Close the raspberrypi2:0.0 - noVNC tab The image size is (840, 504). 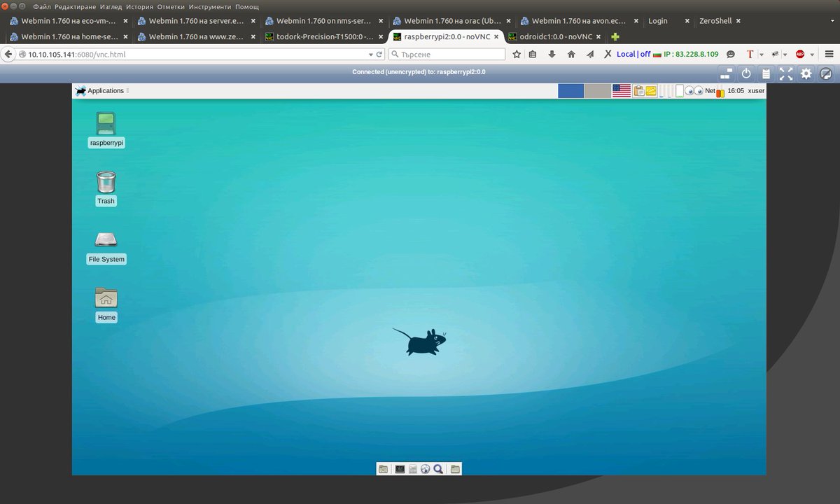(496, 36)
